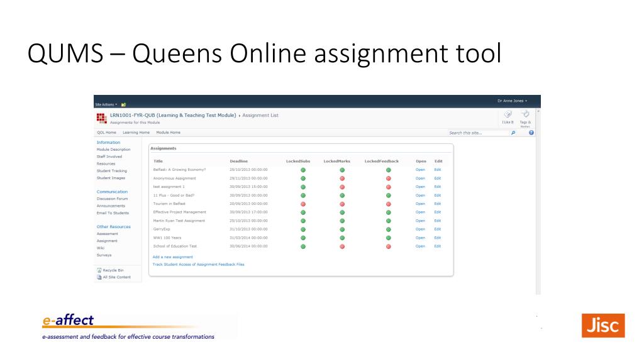Open the Surveys sidebar link
This screenshot has height=362, width=644.
click(x=104, y=255)
